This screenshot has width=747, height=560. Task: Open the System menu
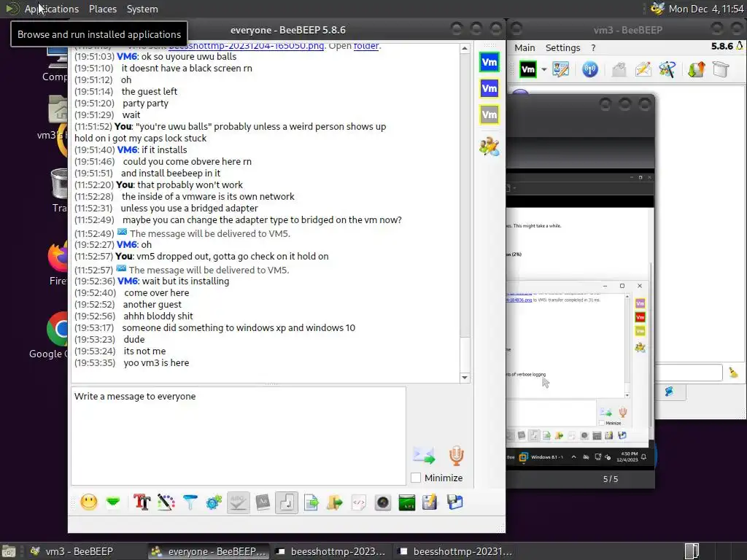tap(142, 9)
